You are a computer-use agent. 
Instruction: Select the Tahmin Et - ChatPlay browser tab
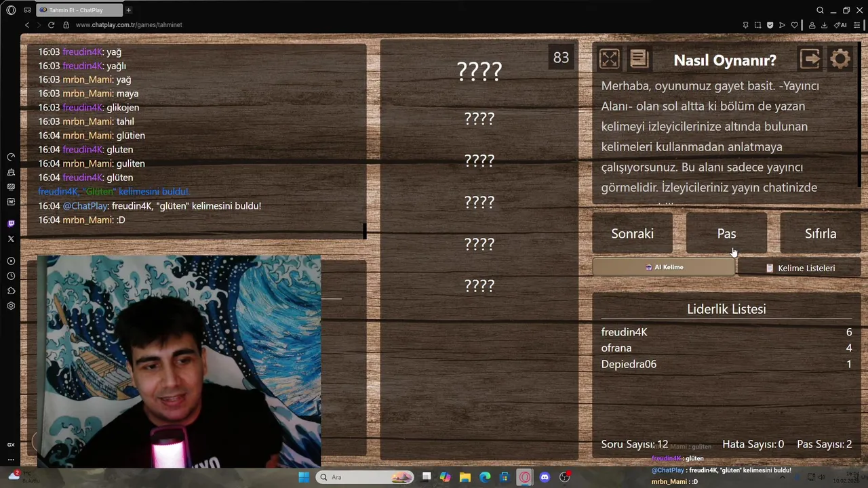(x=78, y=10)
